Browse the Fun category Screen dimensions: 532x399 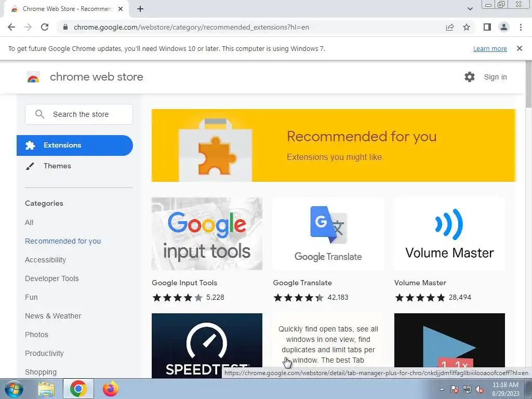(31, 297)
